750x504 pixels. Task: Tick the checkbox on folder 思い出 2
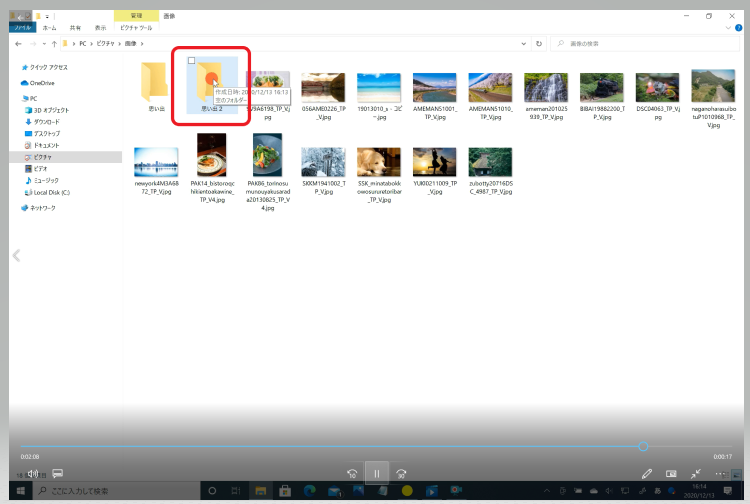[192, 61]
